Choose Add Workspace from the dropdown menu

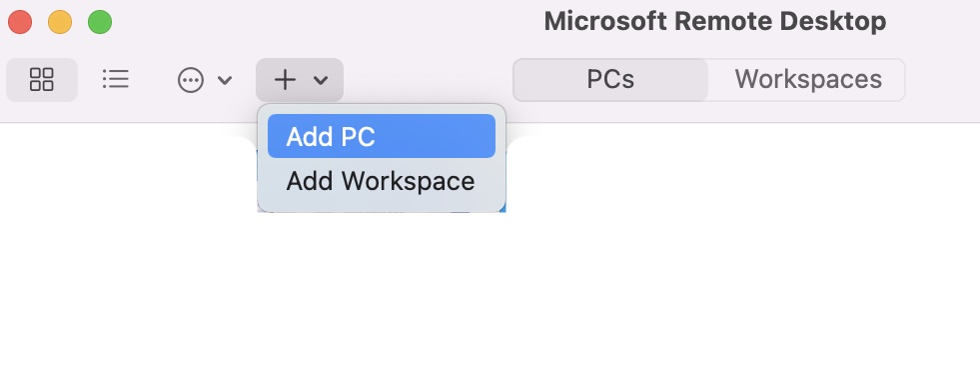pyautogui.click(x=382, y=181)
